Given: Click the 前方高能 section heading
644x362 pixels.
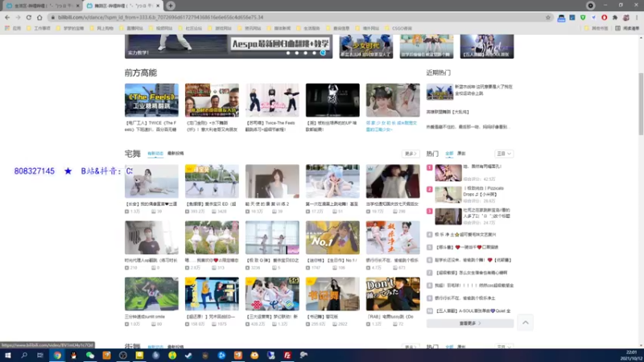Looking at the screenshot, I should (x=141, y=72).
